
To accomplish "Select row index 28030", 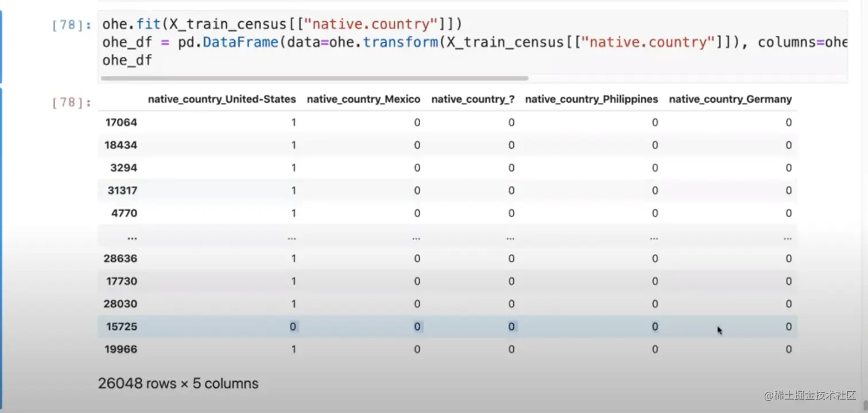I will [x=121, y=304].
